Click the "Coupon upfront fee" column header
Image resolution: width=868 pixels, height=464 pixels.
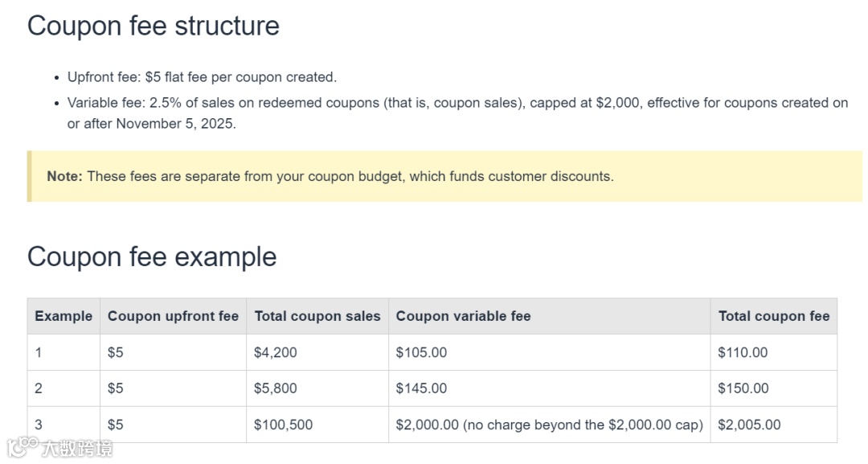point(173,316)
